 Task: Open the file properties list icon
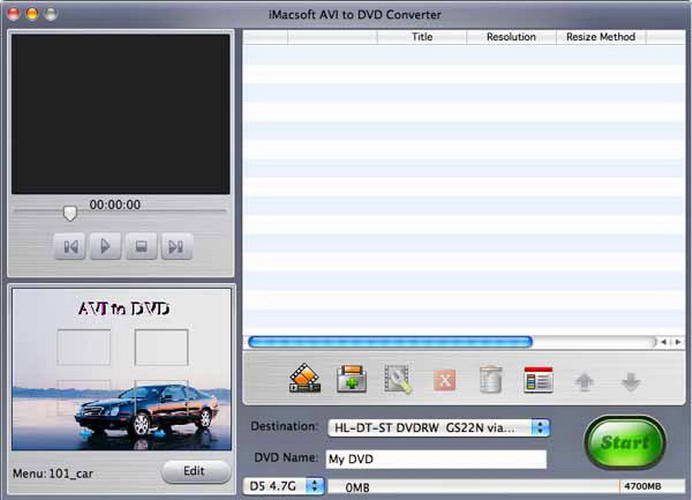[x=538, y=380]
